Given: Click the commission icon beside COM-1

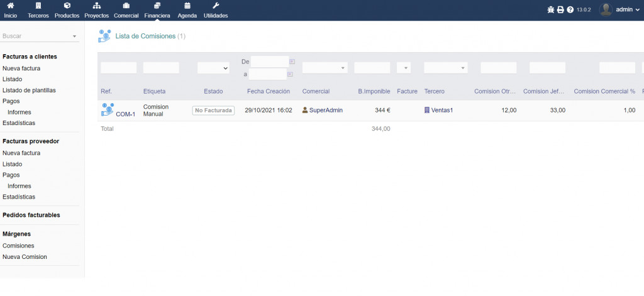Looking at the screenshot, I should click(108, 109).
